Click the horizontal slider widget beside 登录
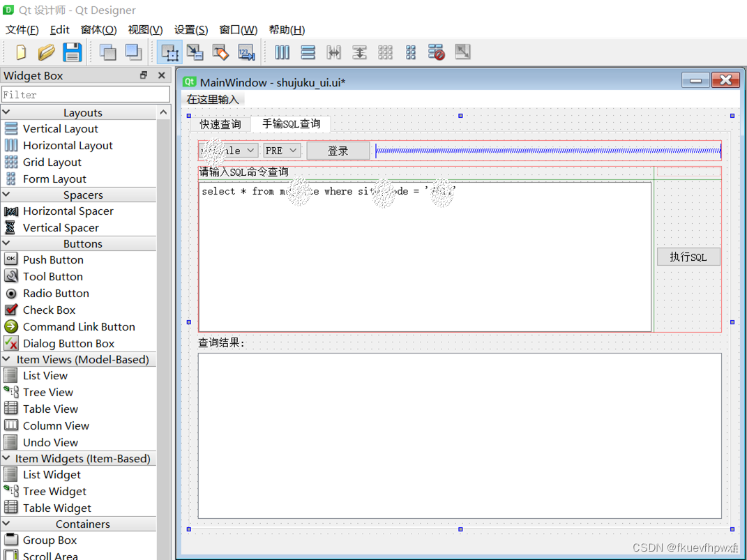Image resolution: width=747 pixels, height=560 pixels. pyautogui.click(x=548, y=150)
